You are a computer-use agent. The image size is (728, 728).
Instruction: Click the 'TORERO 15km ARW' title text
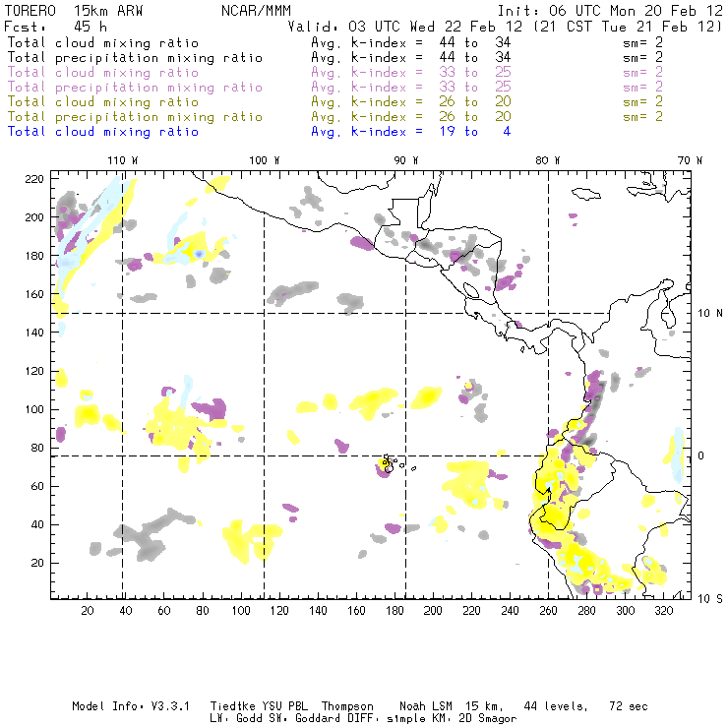tap(74, 11)
